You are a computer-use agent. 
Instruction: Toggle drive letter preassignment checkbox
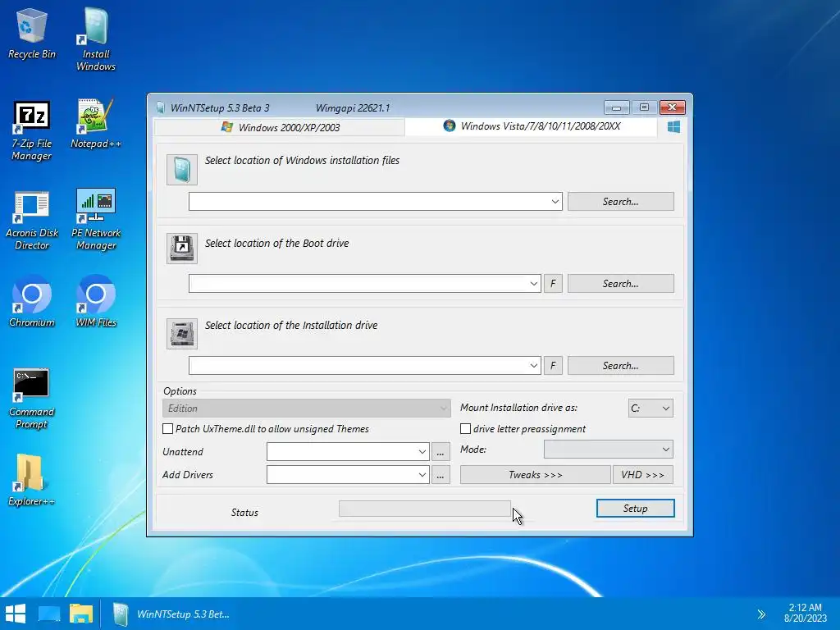point(466,428)
